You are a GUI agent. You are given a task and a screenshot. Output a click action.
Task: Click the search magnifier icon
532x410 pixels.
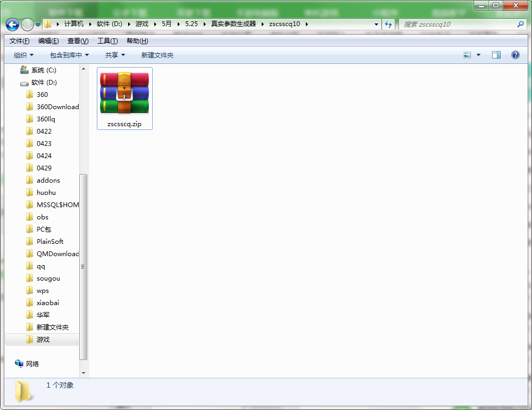point(520,24)
